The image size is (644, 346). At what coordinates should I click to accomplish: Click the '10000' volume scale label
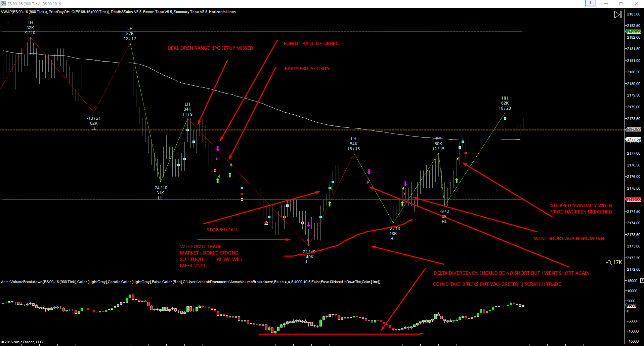[633, 291]
